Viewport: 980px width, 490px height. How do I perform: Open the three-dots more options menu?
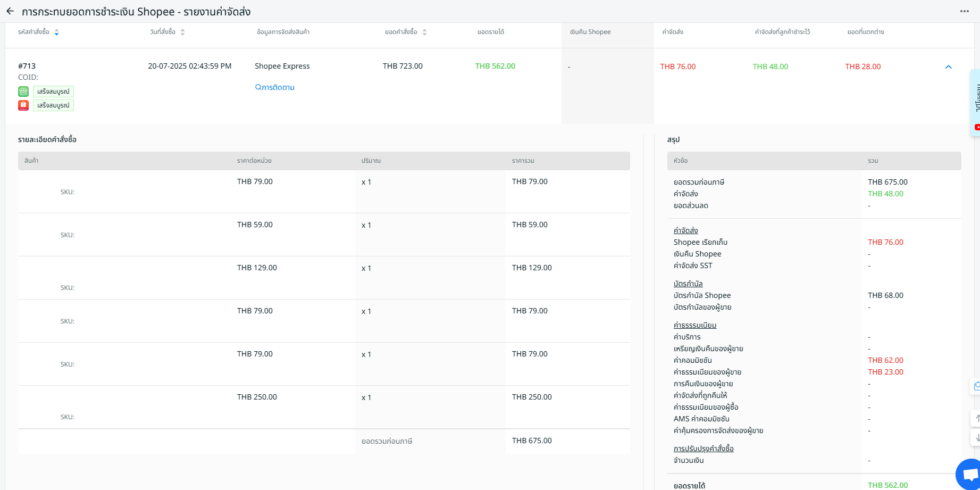pyautogui.click(x=964, y=11)
